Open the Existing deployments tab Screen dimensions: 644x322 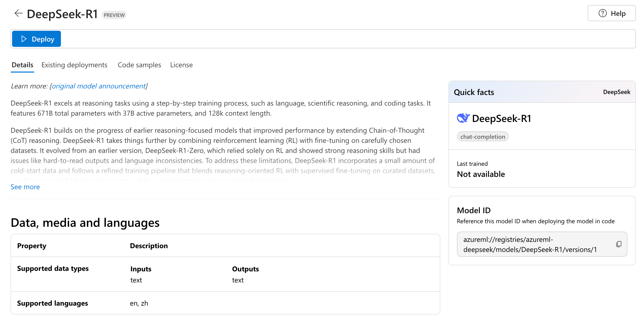[74, 65]
